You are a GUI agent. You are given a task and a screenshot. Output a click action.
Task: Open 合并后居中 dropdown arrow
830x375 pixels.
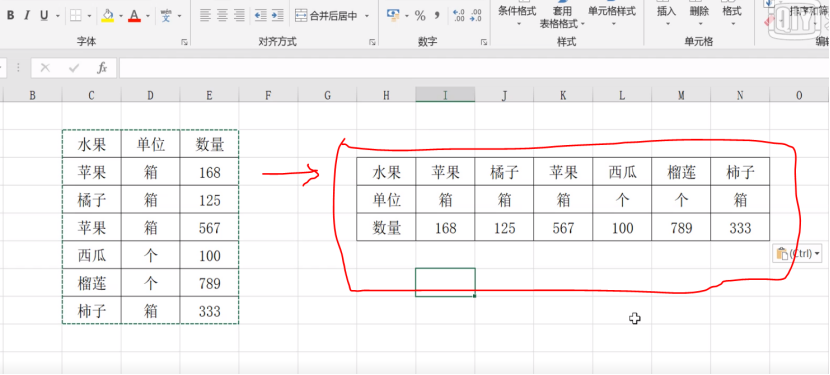point(366,16)
